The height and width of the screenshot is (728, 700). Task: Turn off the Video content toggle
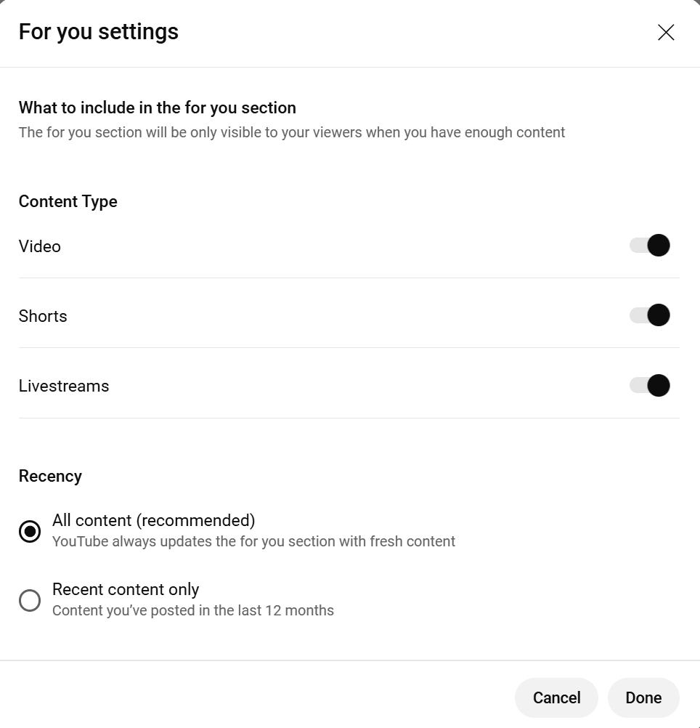pyautogui.click(x=650, y=246)
